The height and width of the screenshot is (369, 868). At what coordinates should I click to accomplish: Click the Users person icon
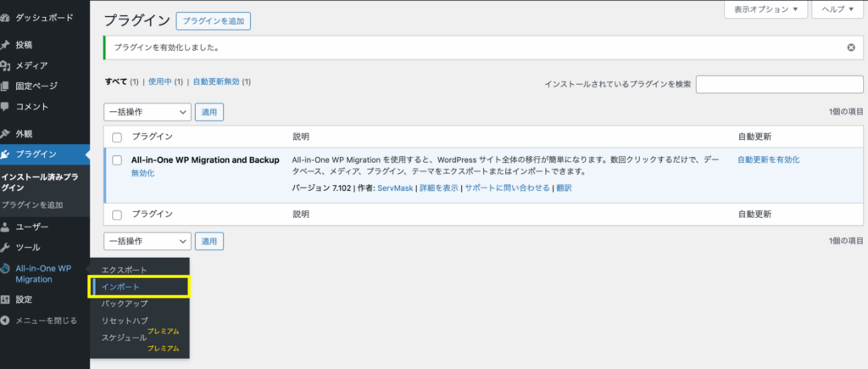pyautogui.click(x=6, y=227)
